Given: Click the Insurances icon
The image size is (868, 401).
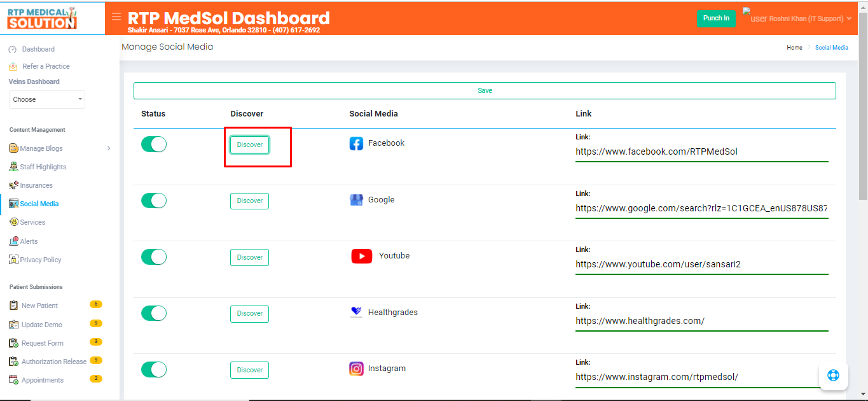Looking at the screenshot, I should coord(14,185).
